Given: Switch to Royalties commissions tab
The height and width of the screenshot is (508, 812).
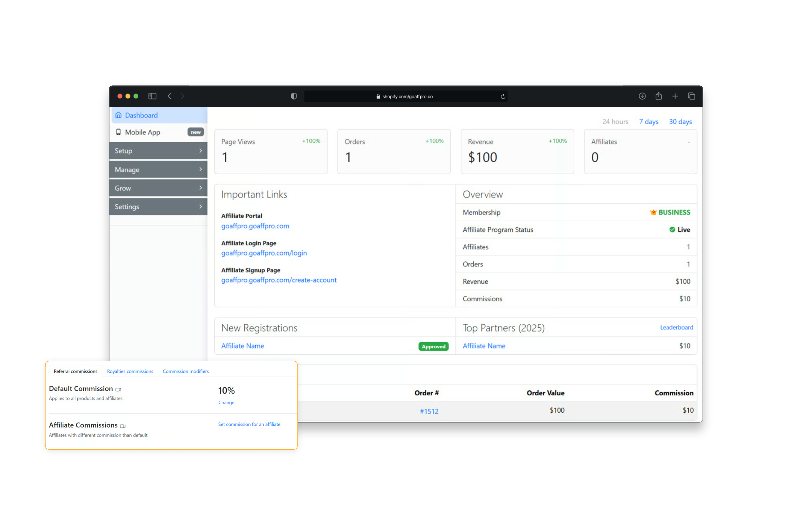Looking at the screenshot, I should click(130, 371).
